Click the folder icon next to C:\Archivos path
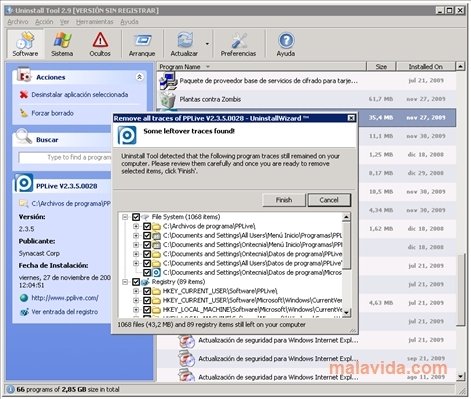This screenshot has width=471, height=399. [x=24, y=203]
